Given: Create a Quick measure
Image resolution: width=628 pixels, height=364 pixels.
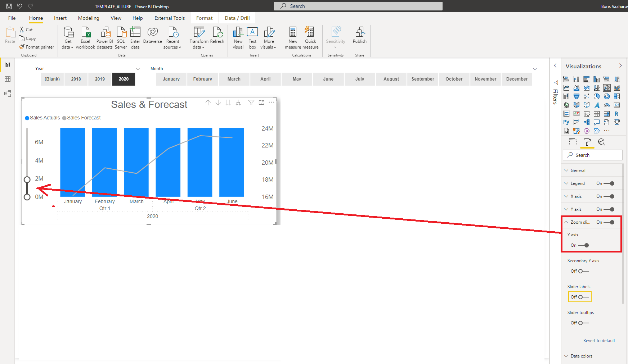Looking at the screenshot, I should pos(310,38).
